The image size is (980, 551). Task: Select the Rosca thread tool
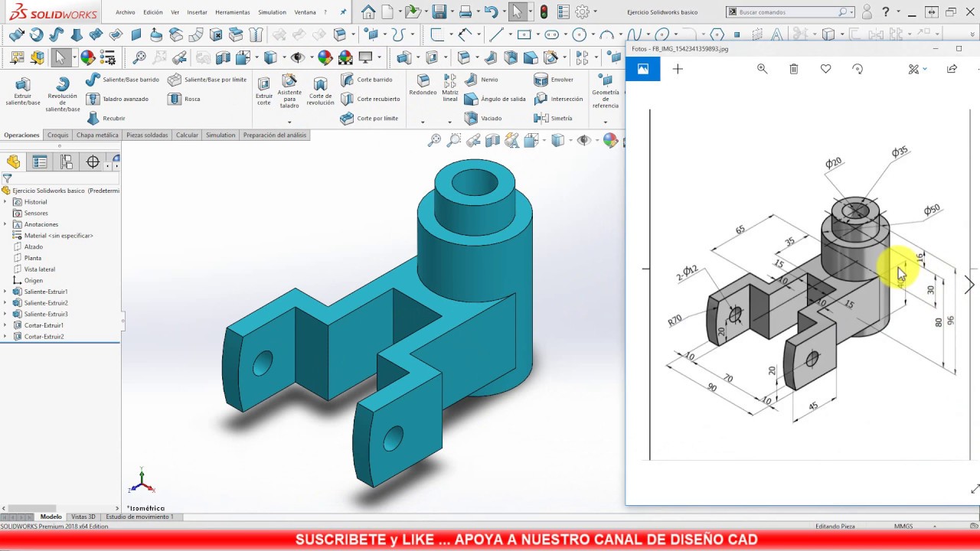tap(184, 99)
